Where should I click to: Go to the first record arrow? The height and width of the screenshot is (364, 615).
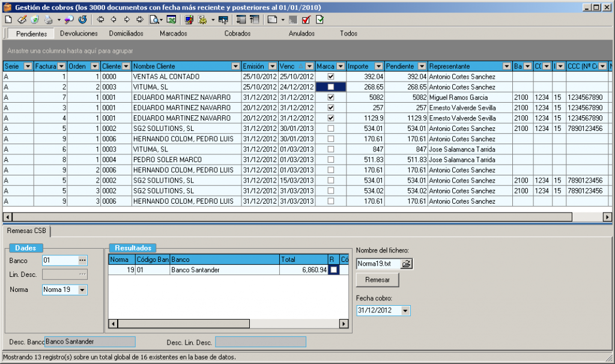click(101, 20)
